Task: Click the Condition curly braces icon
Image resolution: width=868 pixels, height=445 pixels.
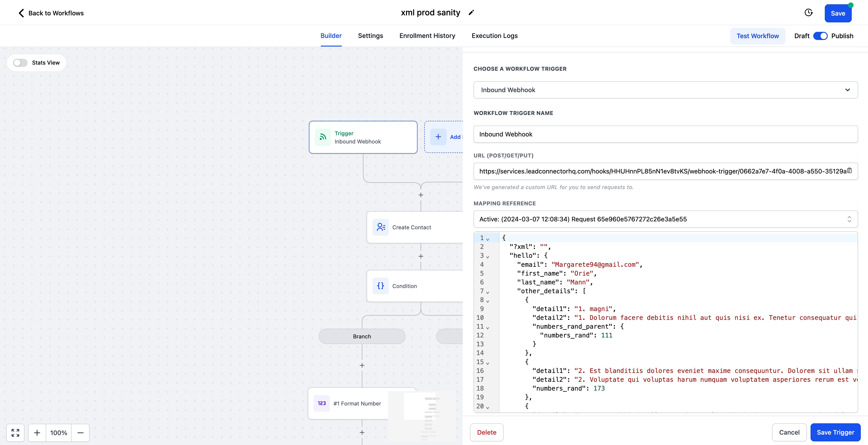Action: tap(381, 286)
